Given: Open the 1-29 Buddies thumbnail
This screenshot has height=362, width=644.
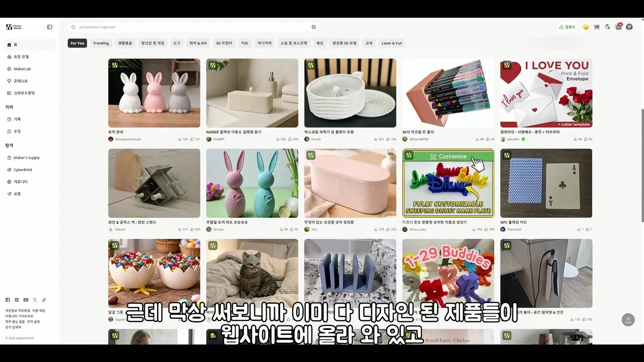Looking at the screenshot, I should (448, 273).
